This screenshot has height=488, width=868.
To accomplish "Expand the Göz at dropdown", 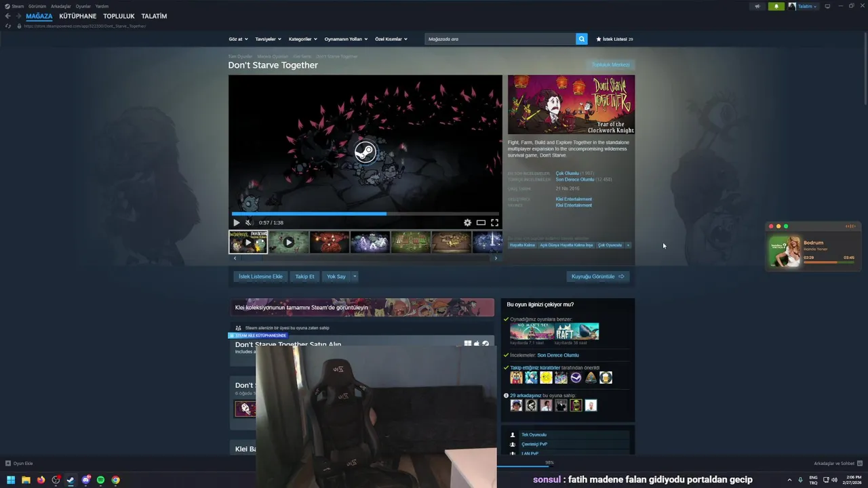I will coord(238,39).
